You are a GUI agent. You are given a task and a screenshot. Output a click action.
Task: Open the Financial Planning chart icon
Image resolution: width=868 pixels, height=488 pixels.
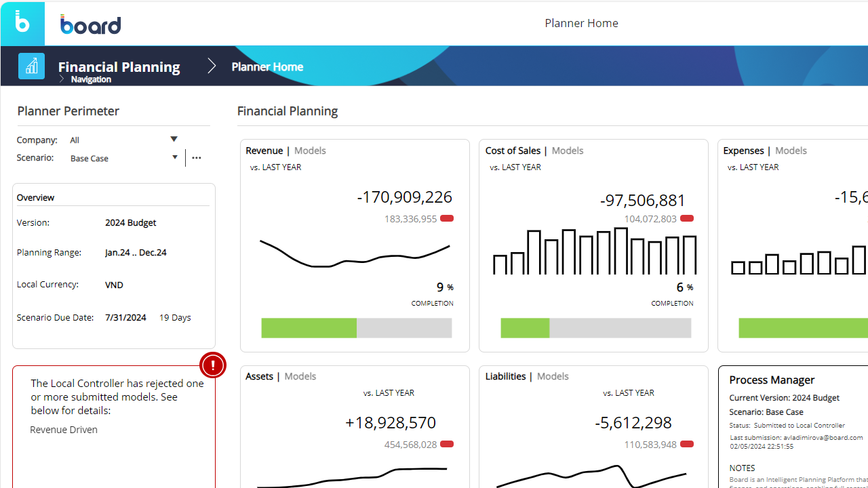pos(31,66)
